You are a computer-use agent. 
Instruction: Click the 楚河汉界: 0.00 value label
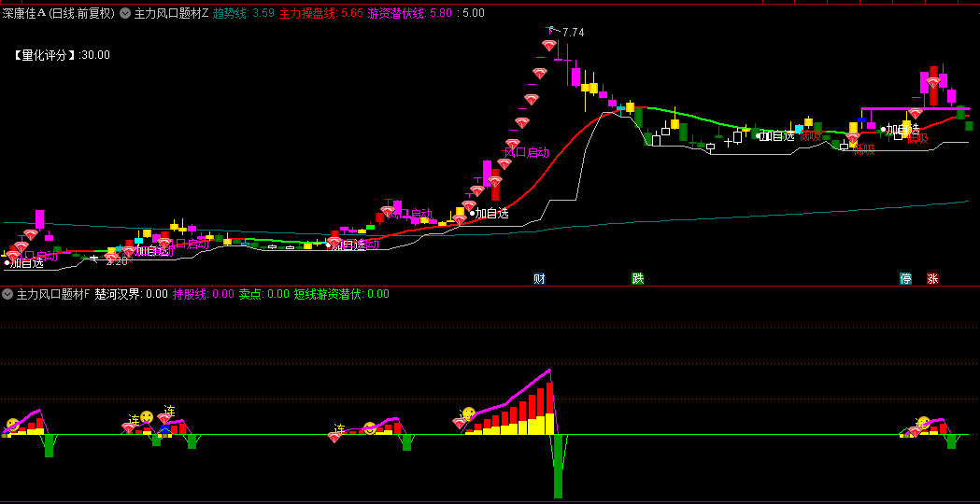pyautogui.click(x=131, y=293)
